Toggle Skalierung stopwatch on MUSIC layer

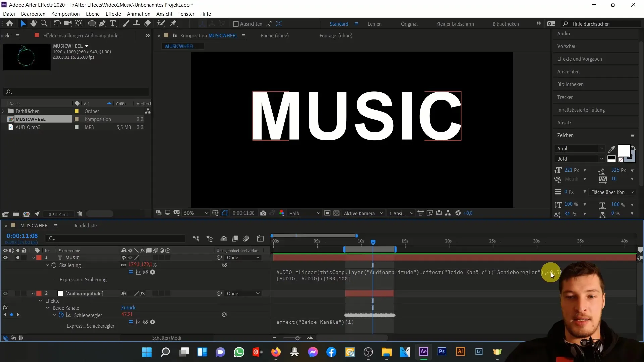54,265
